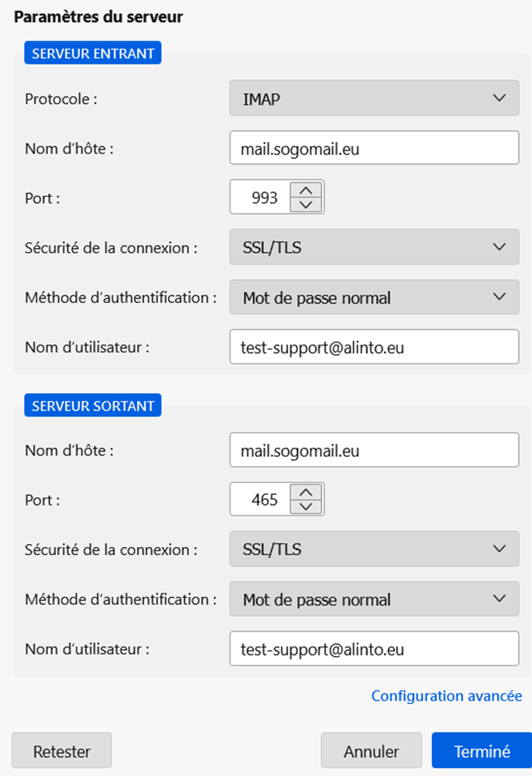Screen dimensions: 532x776
Task: Open outgoing Sécurité de la connexion dropdown
Action: 374,549
